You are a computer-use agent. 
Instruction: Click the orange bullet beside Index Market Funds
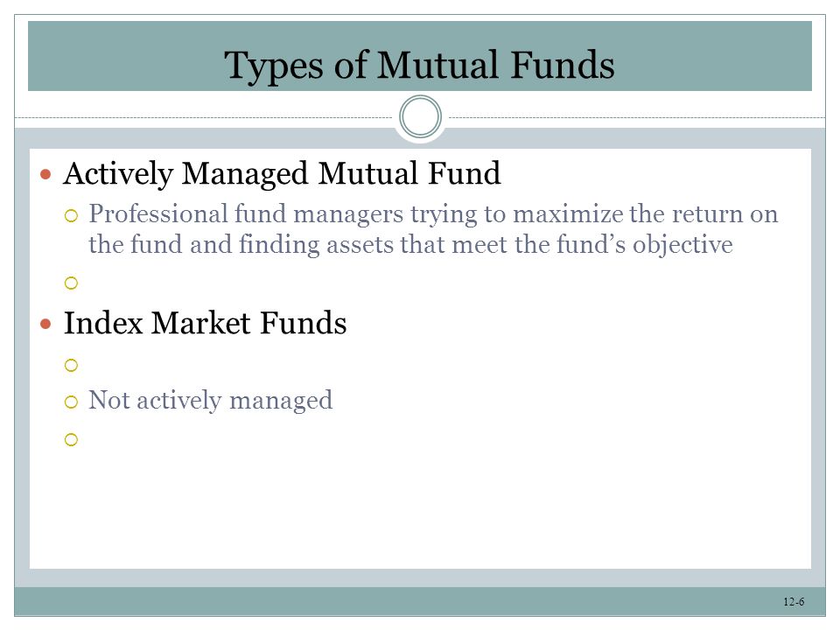(46, 324)
